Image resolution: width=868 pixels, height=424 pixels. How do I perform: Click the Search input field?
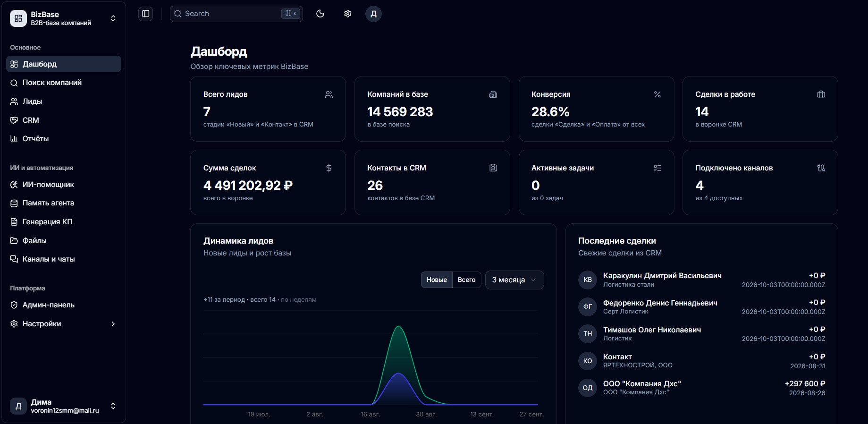[236, 14]
